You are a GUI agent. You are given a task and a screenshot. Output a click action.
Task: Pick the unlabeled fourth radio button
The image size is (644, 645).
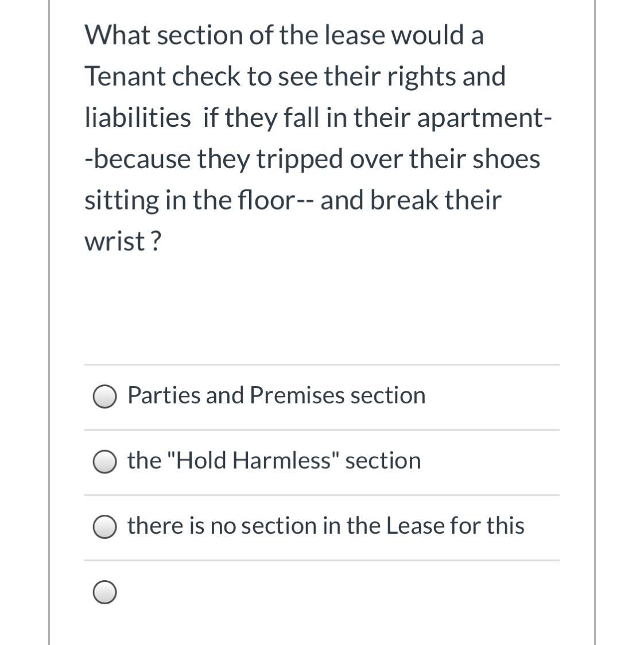coord(105,593)
